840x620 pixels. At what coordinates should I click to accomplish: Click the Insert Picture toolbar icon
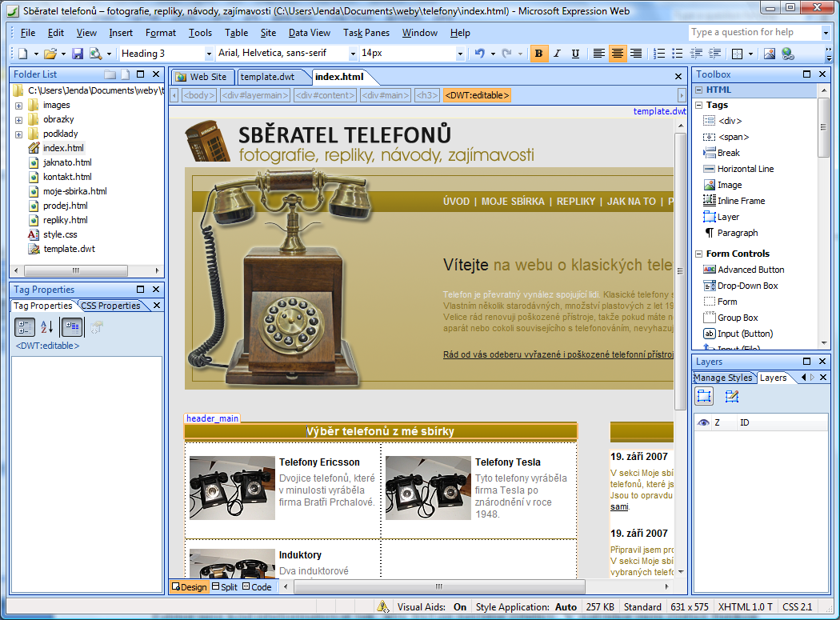770,54
